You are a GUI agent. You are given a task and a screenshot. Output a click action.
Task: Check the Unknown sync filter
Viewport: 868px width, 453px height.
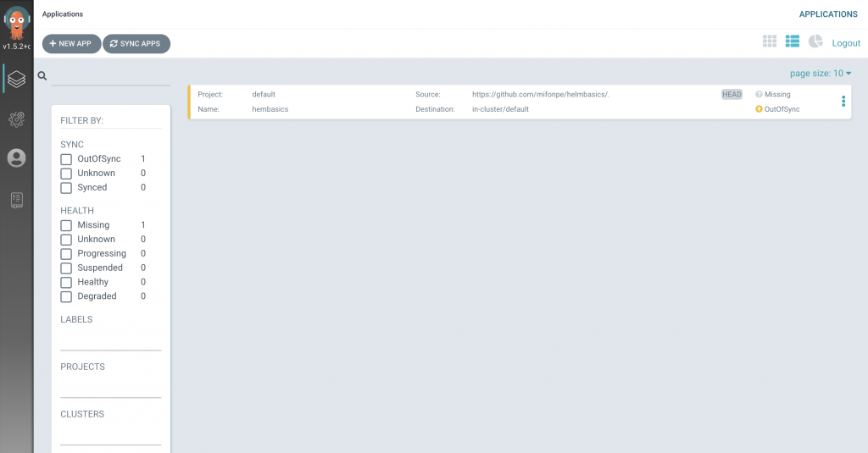click(x=66, y=174)
